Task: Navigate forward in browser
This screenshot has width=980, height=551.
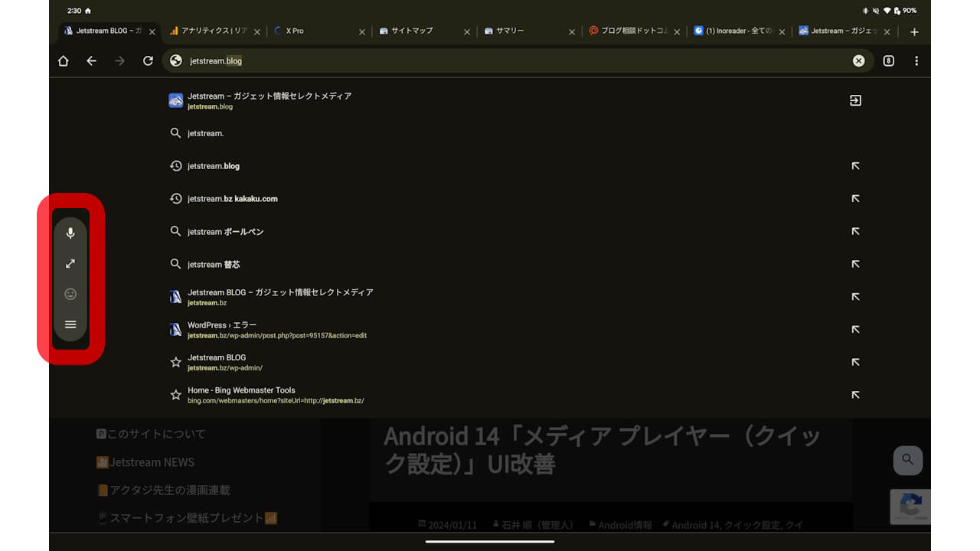Action: tap(119, 60)
